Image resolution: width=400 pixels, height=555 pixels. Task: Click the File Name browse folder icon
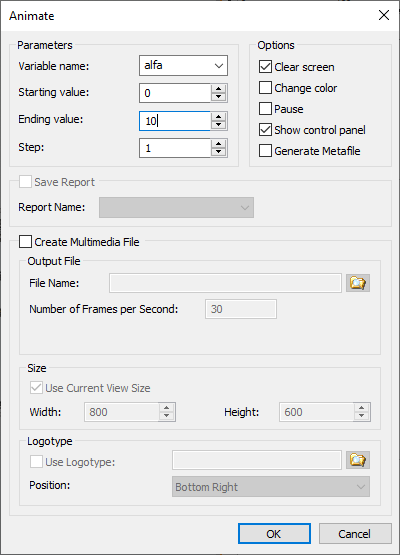pyautogui.click(x=358, y=283)
